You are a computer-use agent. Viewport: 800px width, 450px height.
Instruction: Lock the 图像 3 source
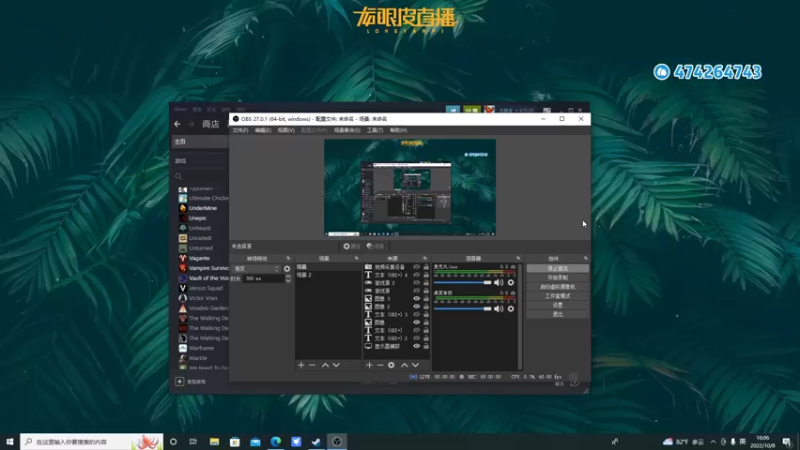click(x=426, y=298)
